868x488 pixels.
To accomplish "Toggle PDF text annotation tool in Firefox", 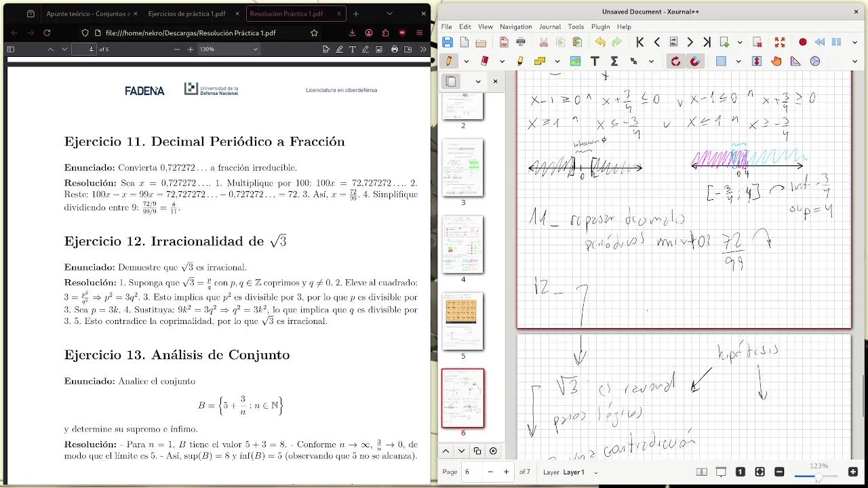I will 353,49.
